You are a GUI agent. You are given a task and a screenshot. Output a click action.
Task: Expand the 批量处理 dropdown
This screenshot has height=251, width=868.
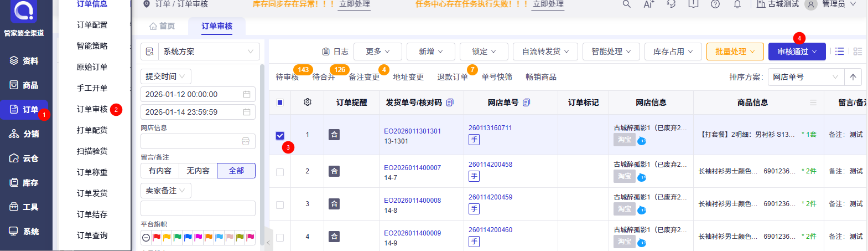click(735, 52)
